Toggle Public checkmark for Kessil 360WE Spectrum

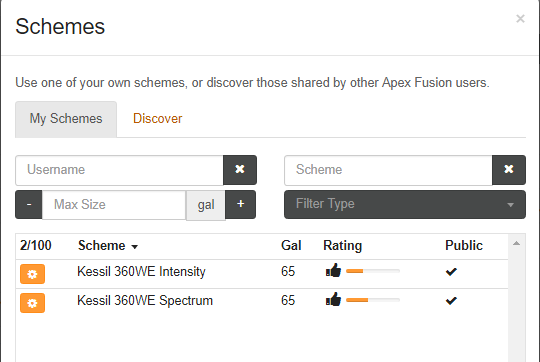(x=451, y=301)
